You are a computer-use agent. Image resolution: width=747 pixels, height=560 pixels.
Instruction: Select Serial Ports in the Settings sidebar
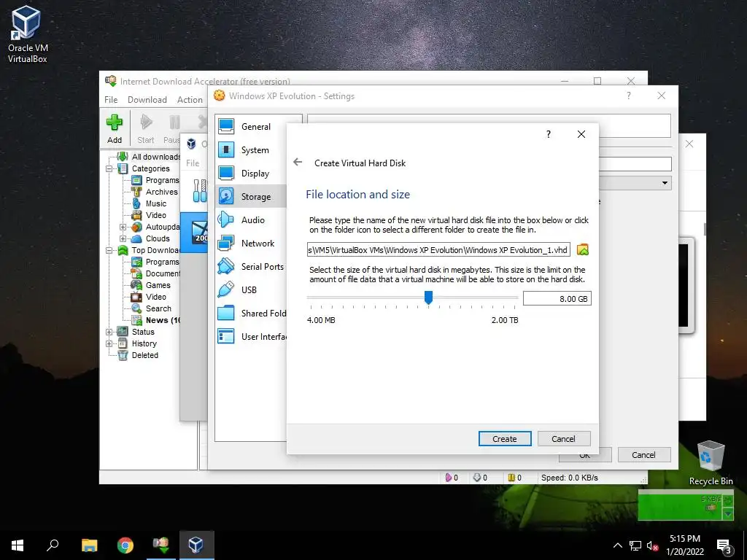coord(251,267)
